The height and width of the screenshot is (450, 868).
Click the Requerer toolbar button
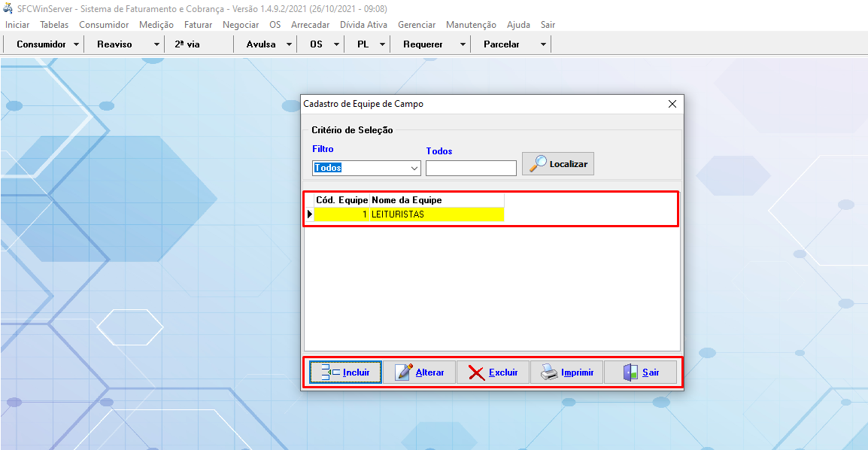coord(423,44)
